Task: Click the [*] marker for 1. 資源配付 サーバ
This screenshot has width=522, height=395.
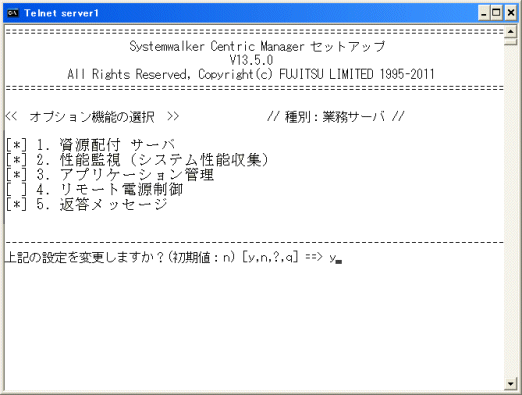Action: pyautogui.click(x=16, y=145)
